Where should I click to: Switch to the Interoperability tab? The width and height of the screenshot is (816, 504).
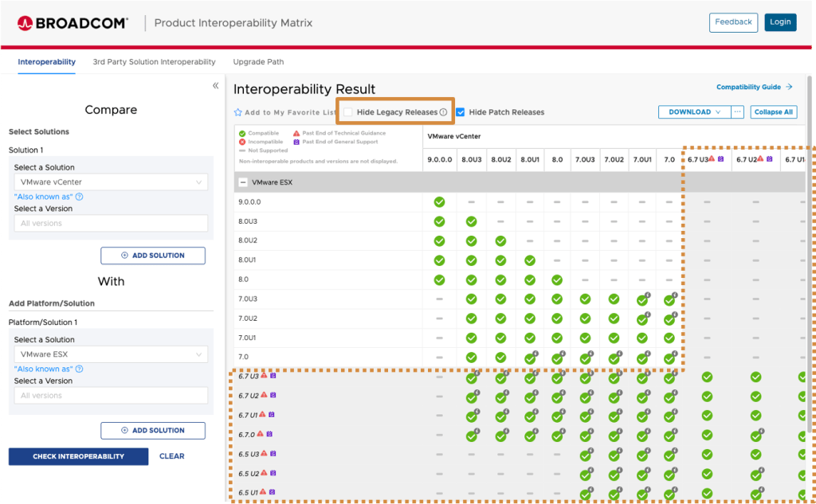[x=46, y=62]
